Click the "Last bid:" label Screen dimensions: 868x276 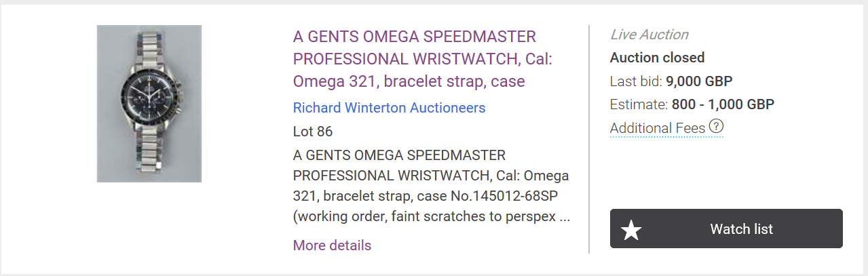click(x=636, y=82)
